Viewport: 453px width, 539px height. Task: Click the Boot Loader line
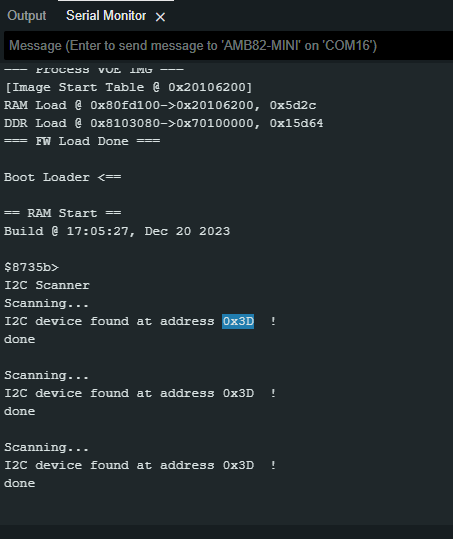coord(63,177)
